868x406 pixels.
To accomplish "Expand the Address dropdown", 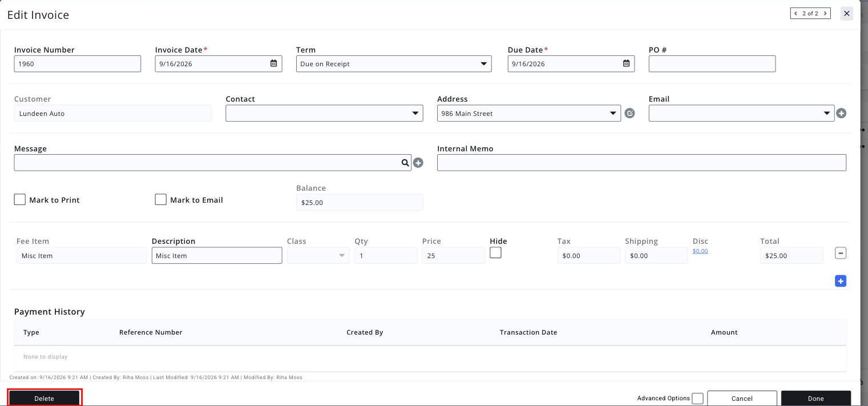I will pos(529,113).
